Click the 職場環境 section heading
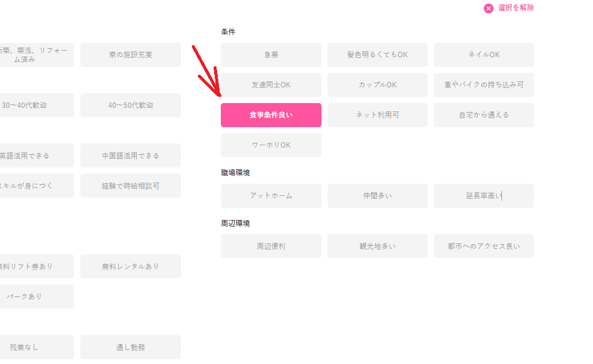The image size is (593, 364). pos(235,173)
